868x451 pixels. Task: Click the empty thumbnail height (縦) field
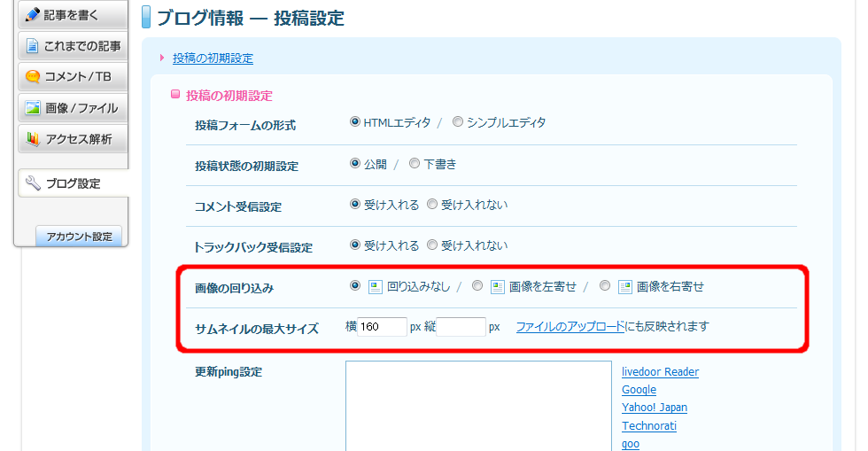461,327
